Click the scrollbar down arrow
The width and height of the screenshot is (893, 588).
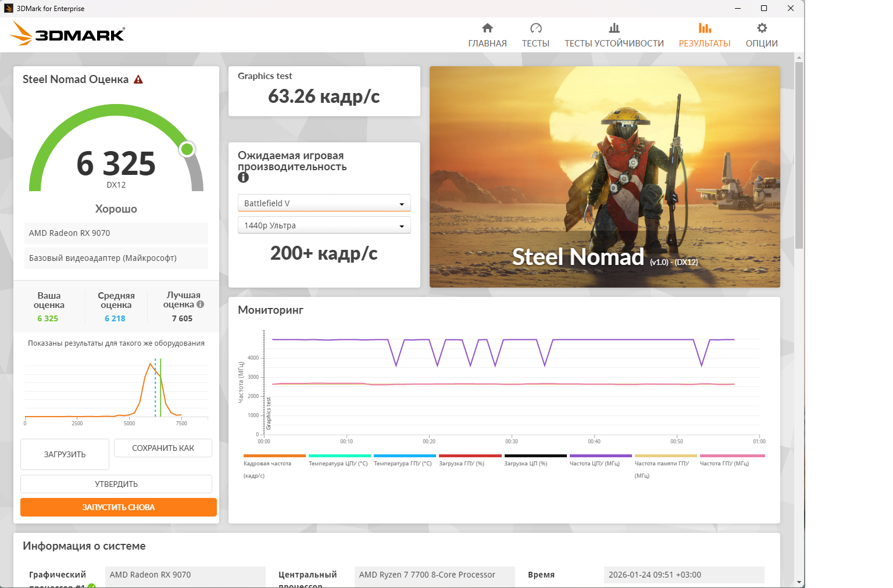(x=799, y=582)
